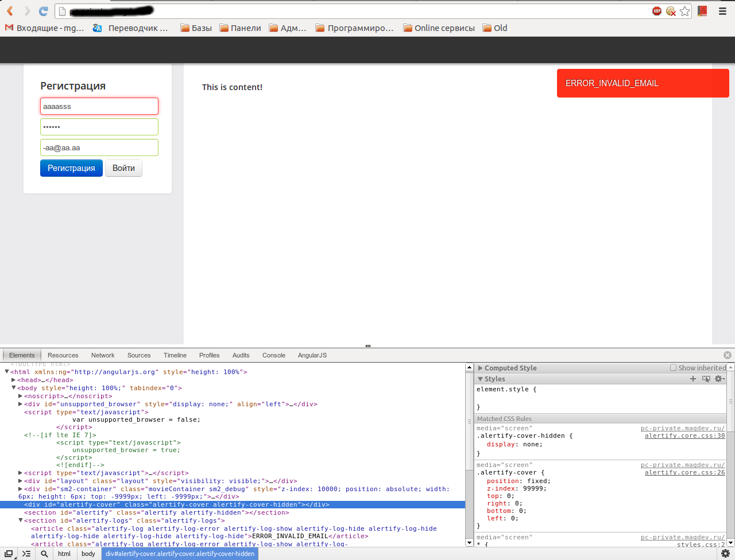Open the Переводчик bookmark
The height and width of the screenshot is (560, 735).
click(x=130, y=28)
